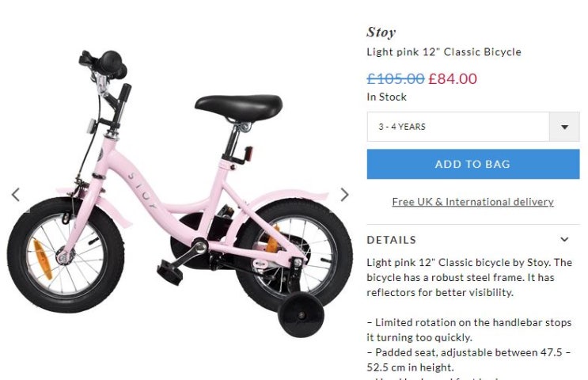Click the Padded seat bullet point text
Screen dimensions: 588x380
coord(469,359)
